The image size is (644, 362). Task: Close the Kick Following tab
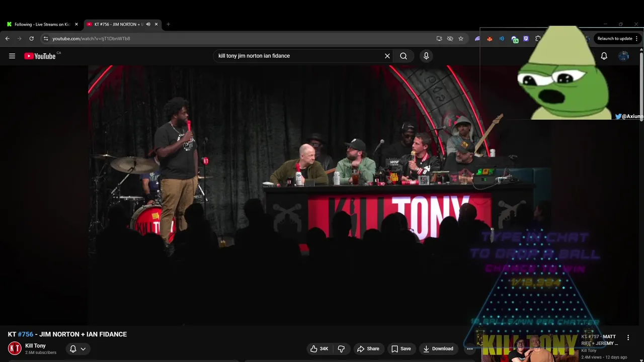point(76,24)
